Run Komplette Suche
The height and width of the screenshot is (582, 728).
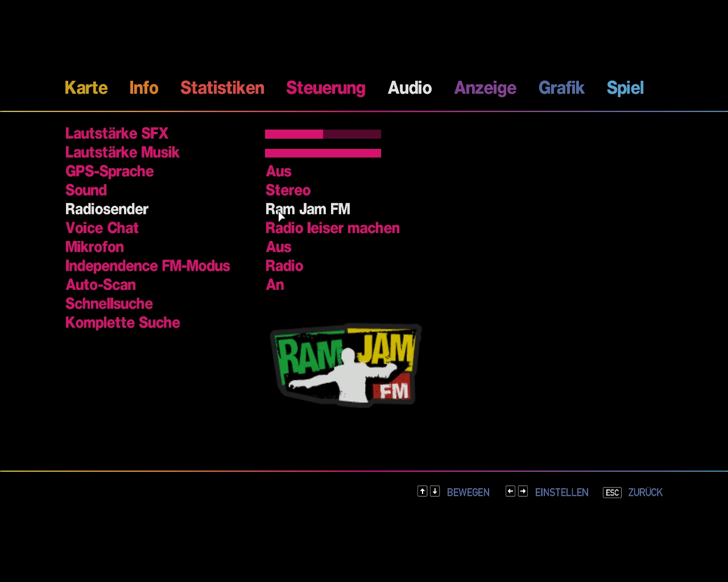123,323
